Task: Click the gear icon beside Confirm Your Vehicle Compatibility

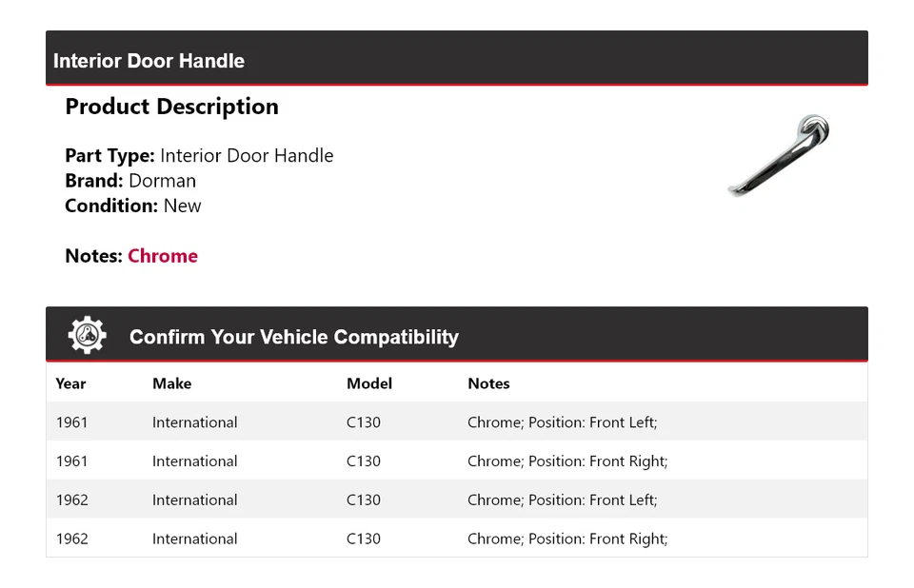Action: tap(87, 336)
